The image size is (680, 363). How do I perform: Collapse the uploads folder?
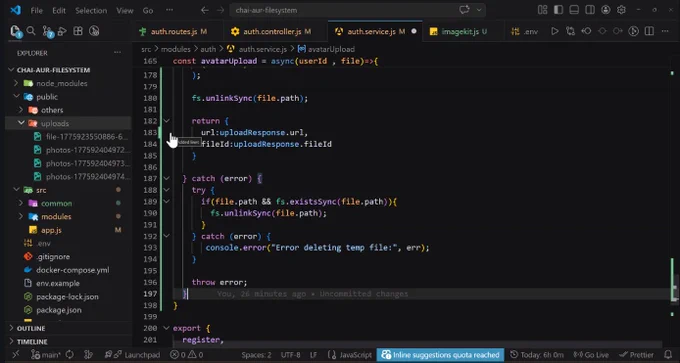pyautogui.click(x=21, y=123)
